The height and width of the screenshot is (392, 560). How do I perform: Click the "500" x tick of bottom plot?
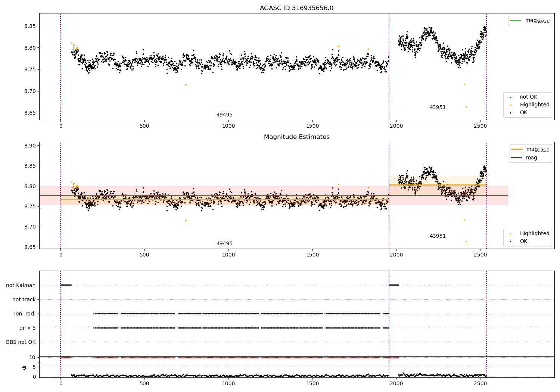tap(144, 383)
